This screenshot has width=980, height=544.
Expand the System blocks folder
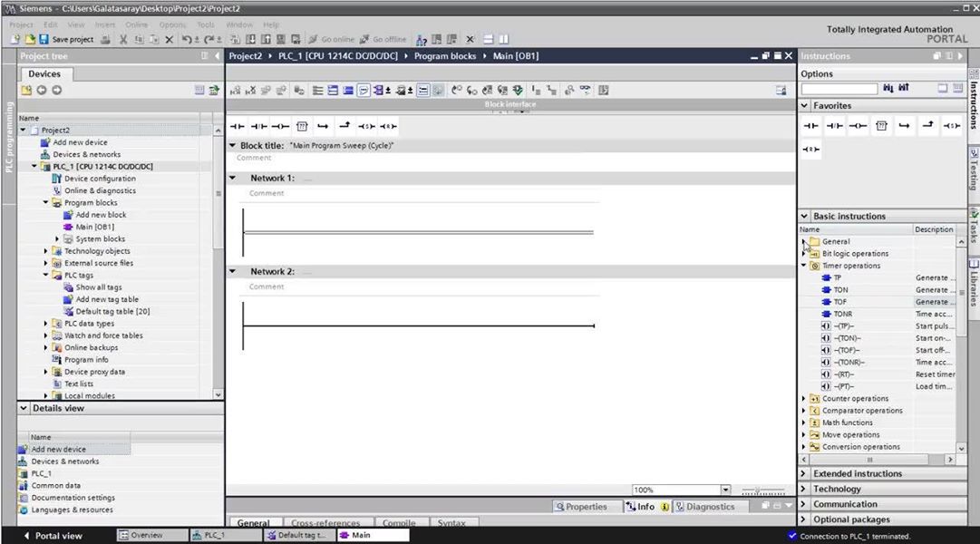pos(57,238)
